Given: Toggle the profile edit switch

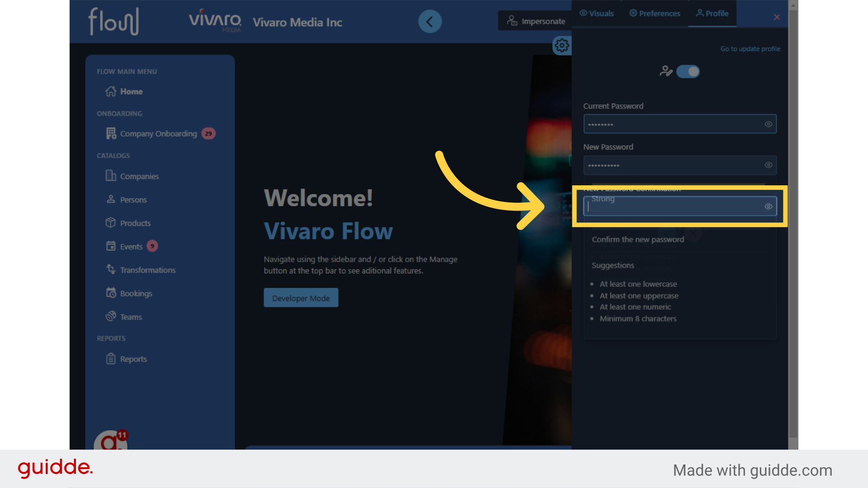Looking at the screenshot, I should 688,71.
